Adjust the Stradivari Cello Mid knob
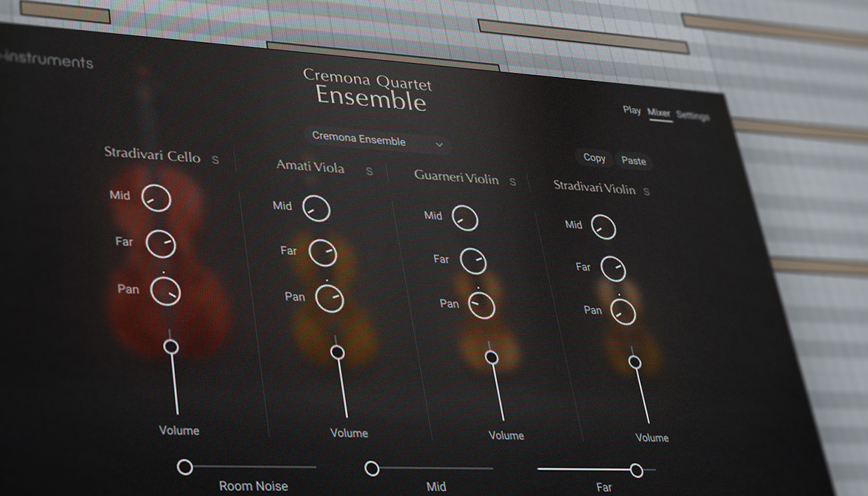This screenshot has width=868, height=496. point(156,198)
